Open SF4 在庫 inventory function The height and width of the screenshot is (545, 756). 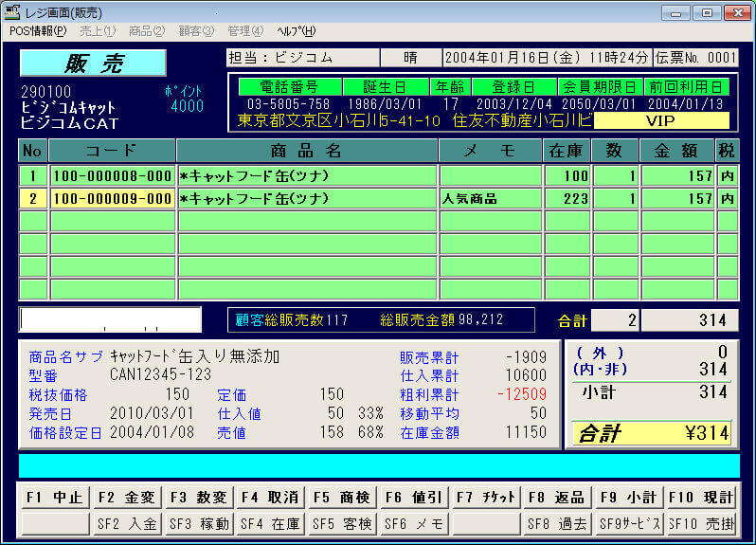[271, 523]
